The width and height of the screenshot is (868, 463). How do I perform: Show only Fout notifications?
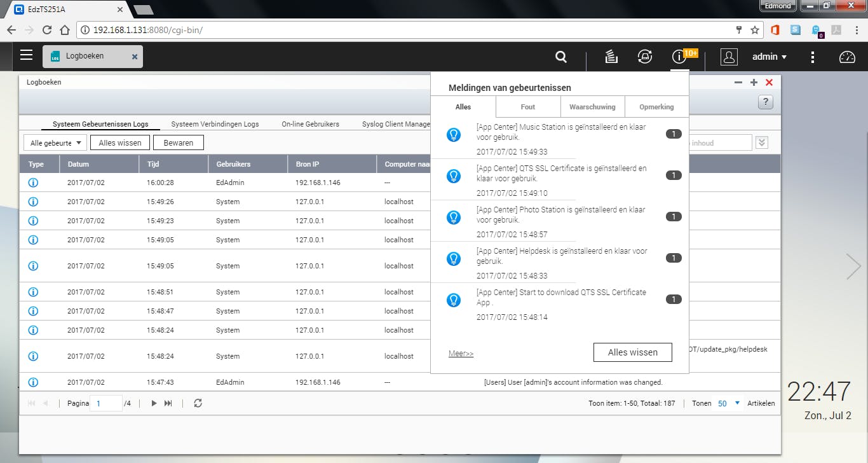(x=528, y=107)
